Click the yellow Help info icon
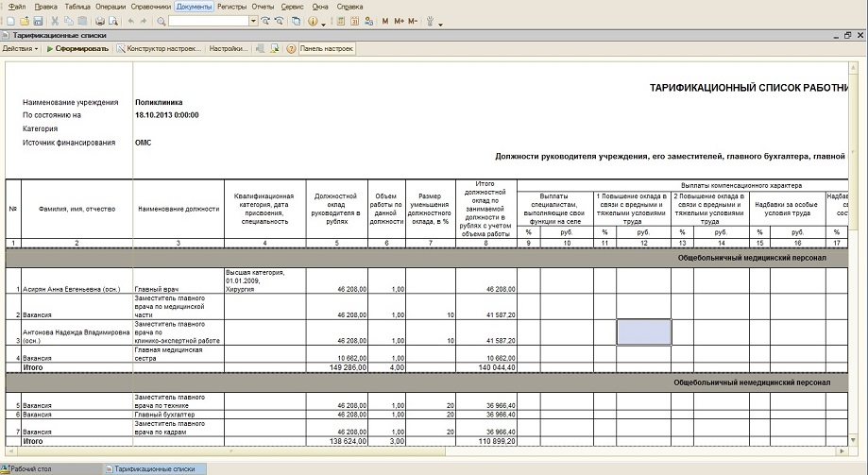 [313, 21]
